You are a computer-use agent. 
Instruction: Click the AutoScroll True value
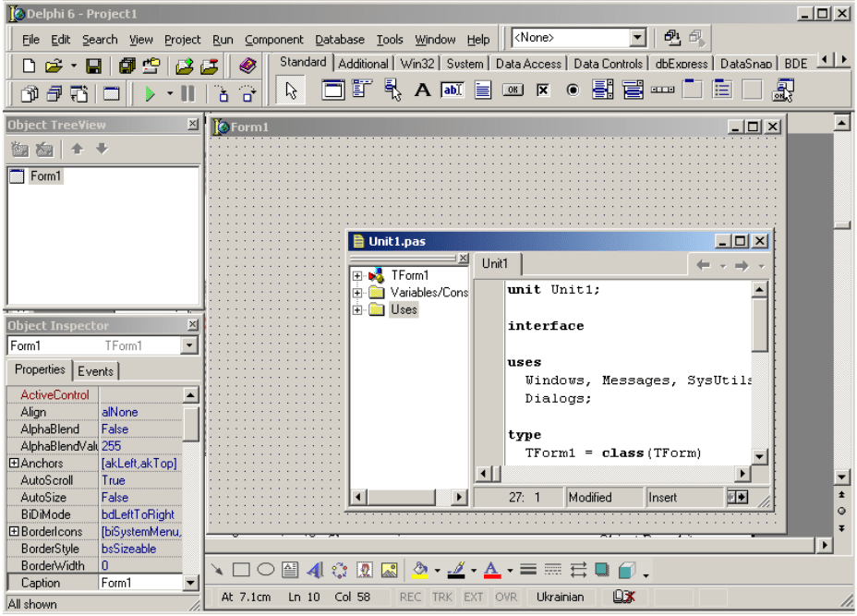coord(141,480)
